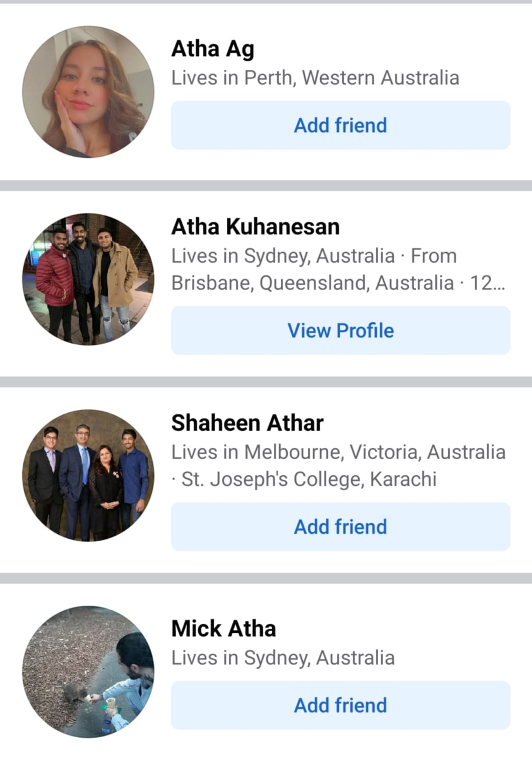Click 'Lives in Sydney, Australia' under Mick Atha

pyautogui.click(x=283, y=658)
